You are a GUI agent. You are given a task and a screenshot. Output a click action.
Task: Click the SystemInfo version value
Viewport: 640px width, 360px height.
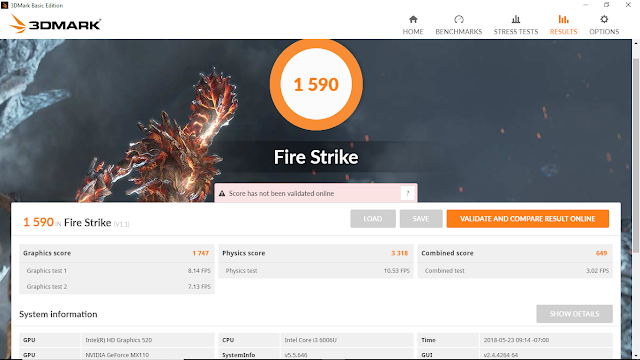296,355
